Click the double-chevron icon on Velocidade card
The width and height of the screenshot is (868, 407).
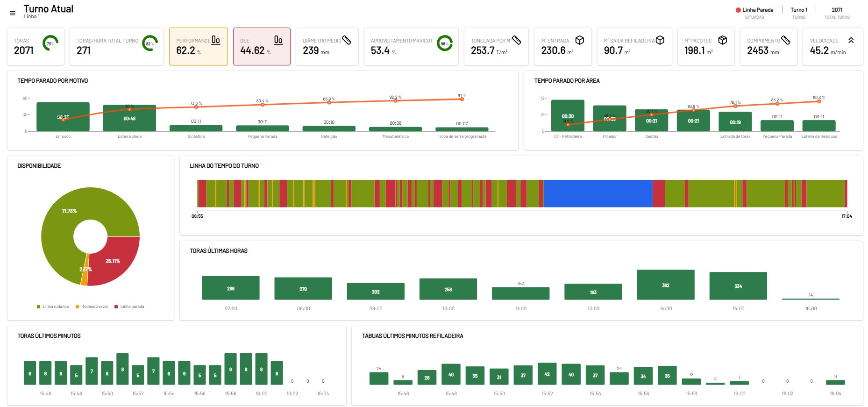tap(851, 40)
